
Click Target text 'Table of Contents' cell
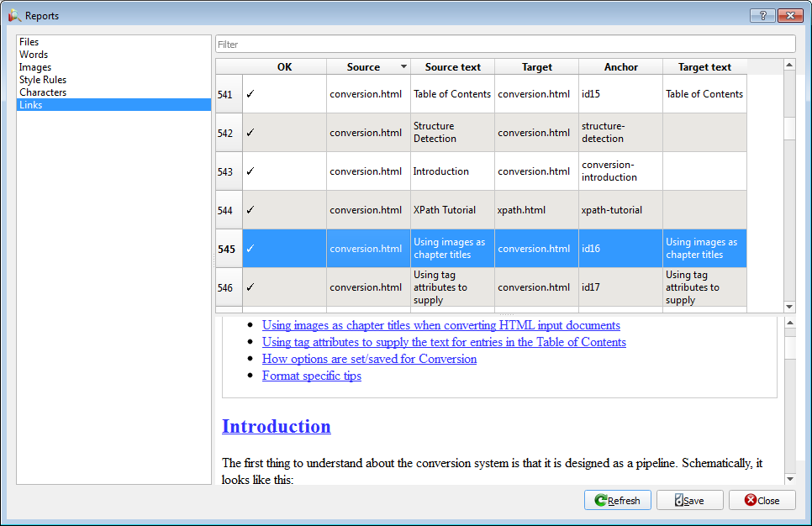pos(704,94)
